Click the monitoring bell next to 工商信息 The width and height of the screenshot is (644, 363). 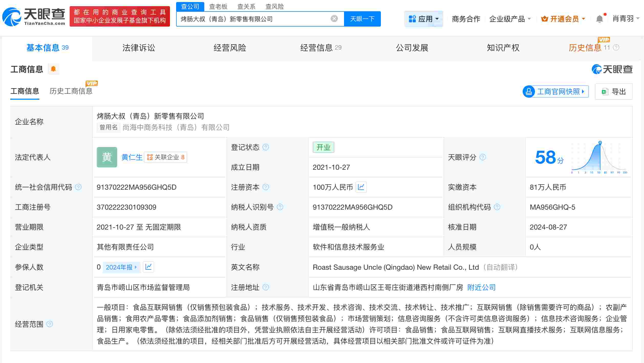tap(53, 69)
